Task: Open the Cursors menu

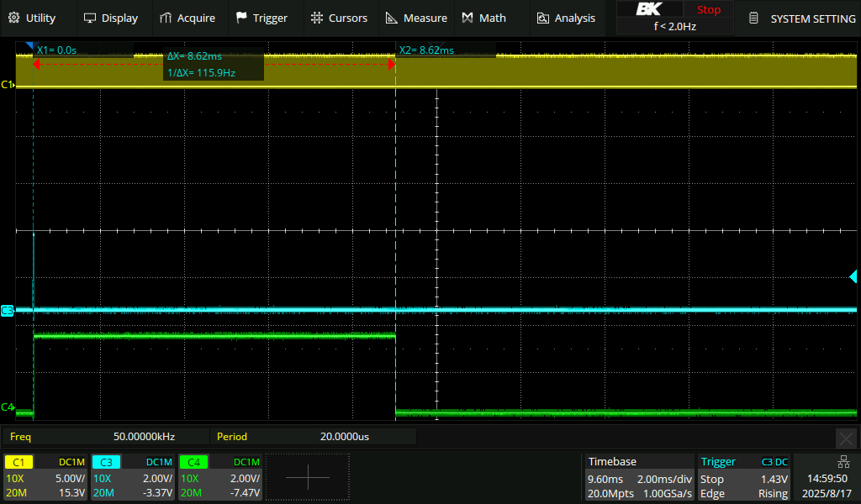Action: pyautogui.click(x=339, y=18)
